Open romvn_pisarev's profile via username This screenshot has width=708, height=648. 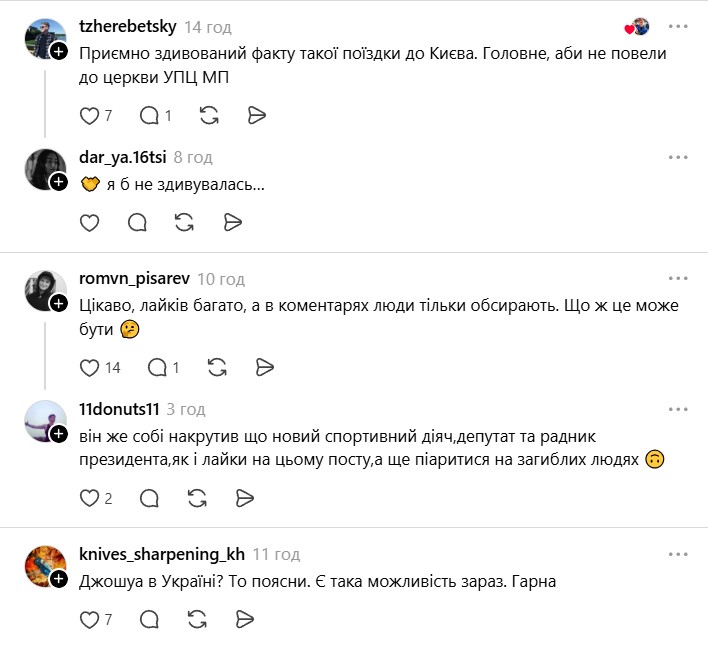pos(133,279)
